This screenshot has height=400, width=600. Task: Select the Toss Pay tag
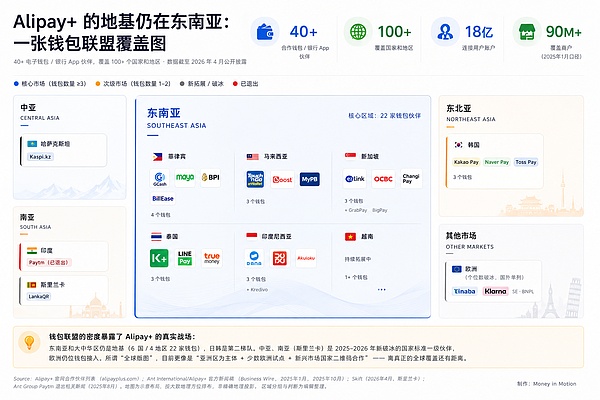tap(526, 162)
